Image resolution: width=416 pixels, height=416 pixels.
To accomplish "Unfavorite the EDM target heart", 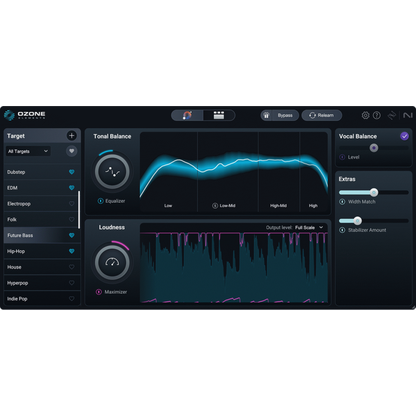I will [71, 188].
